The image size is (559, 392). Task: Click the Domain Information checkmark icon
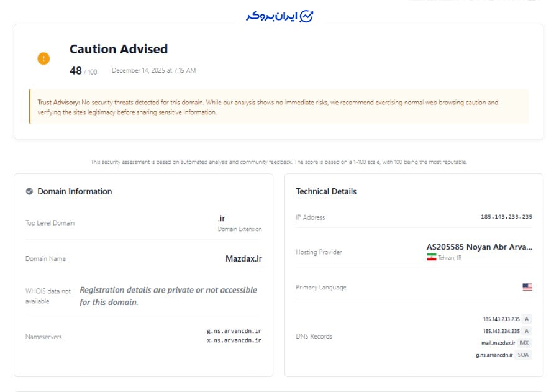(29, 191)
